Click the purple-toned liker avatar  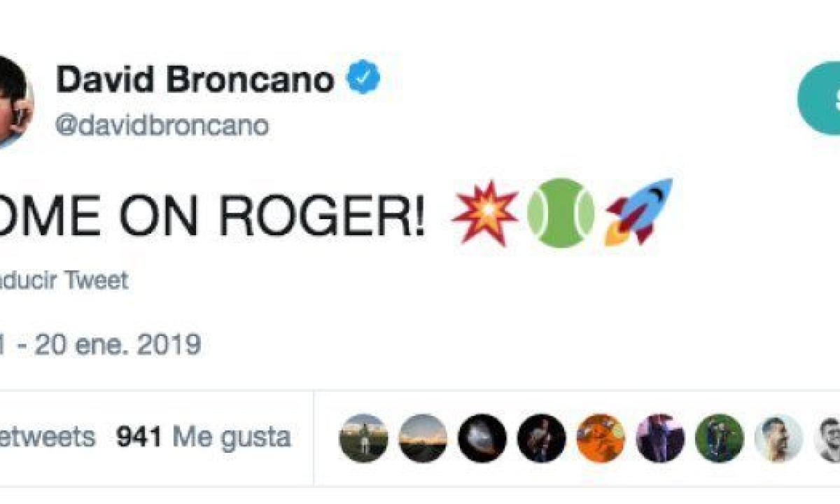660,438
